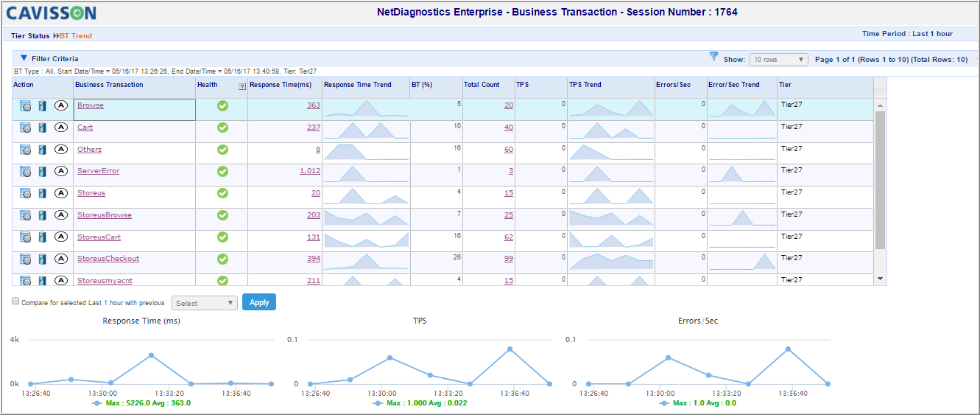Viewport: 980px width, 415px height.
Task: Click the database cylinder icon in Cart row
Action: [43, 128]
